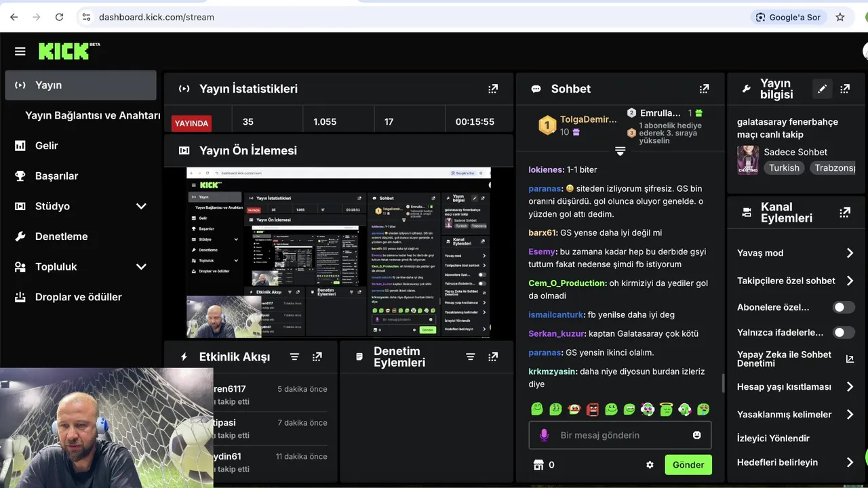Click the 00:15:55 stream duration
This screenshot has width=868, height=488.
tap(475, 122)
